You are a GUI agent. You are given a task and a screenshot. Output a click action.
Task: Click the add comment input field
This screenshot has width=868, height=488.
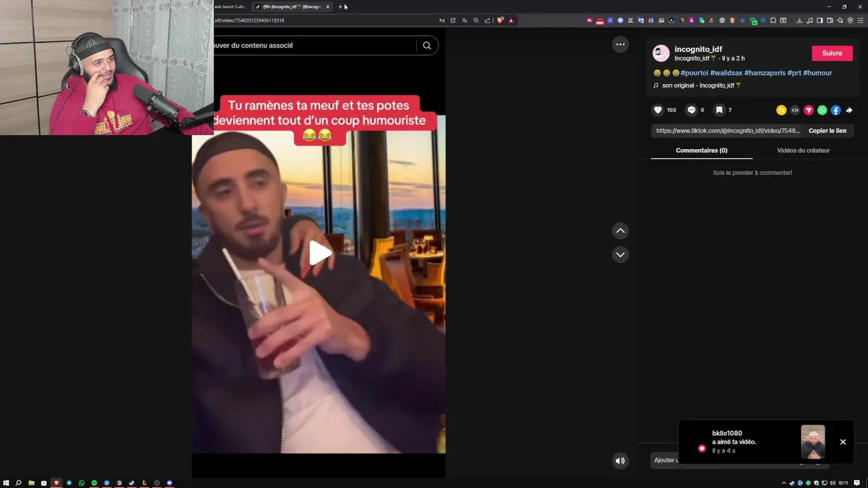(666, 460)
